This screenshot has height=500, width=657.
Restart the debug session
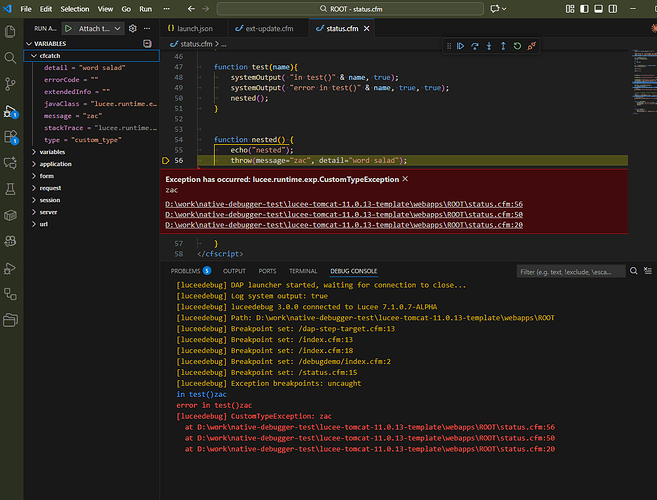pyautogui.click(x=517, y=46)
